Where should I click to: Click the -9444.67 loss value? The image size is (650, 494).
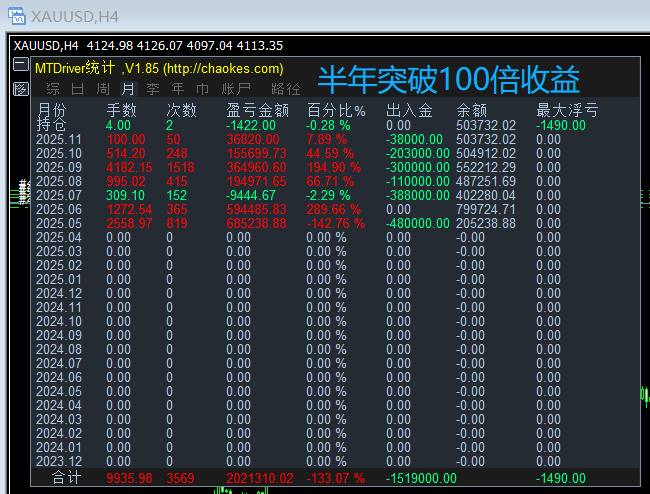[251, 195]
